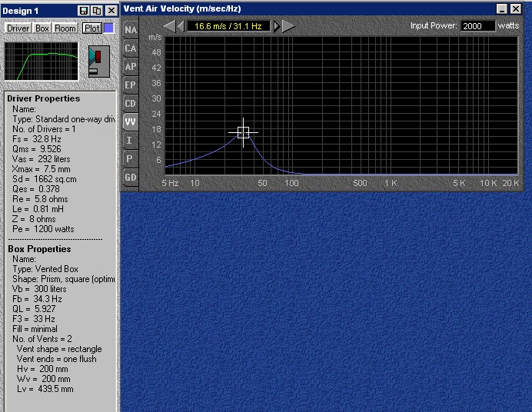Click the crosshair cursor marker on the graph
This screenshot has height=412, width=532.
[243, 132]
